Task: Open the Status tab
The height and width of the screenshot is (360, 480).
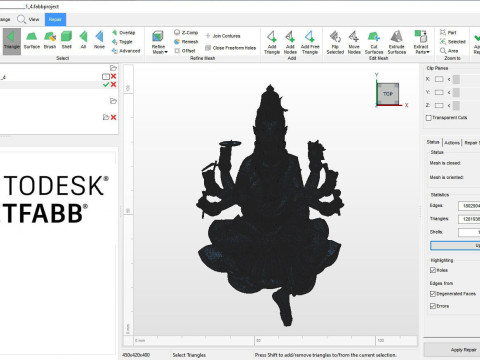Action: pyautogui.click(x=433, y=142)
